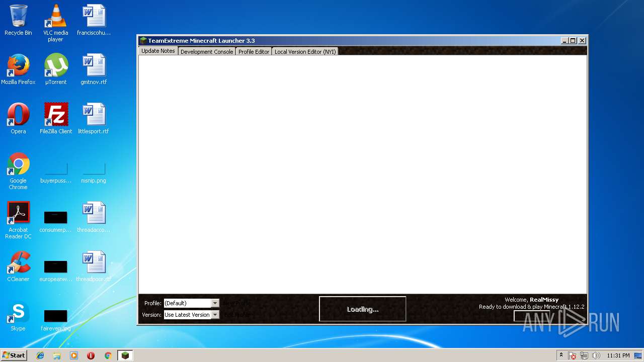644x362 pixels.
Task: Minimize the TeamExtreme Minecraft Launcher window
Action: [565, 41]
